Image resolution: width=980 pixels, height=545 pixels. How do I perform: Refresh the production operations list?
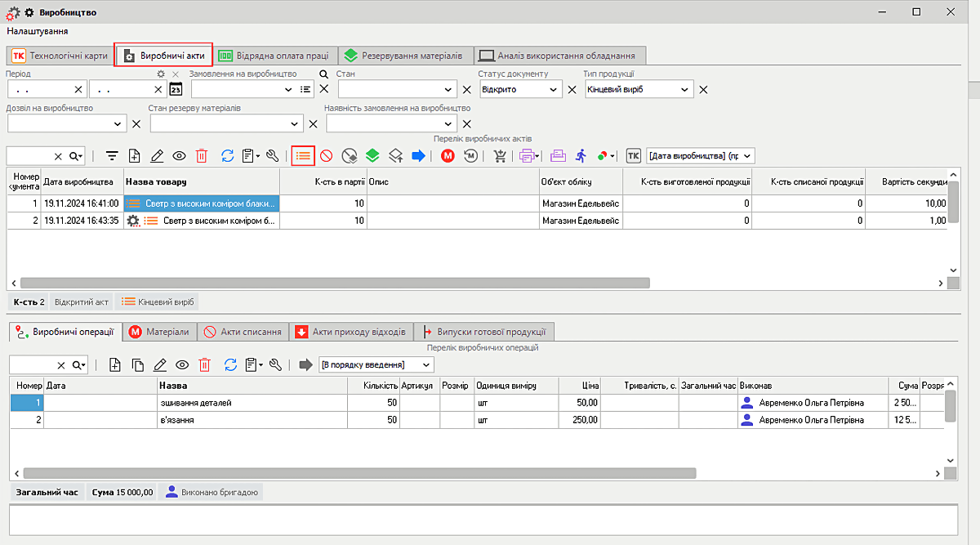[229, 364]
